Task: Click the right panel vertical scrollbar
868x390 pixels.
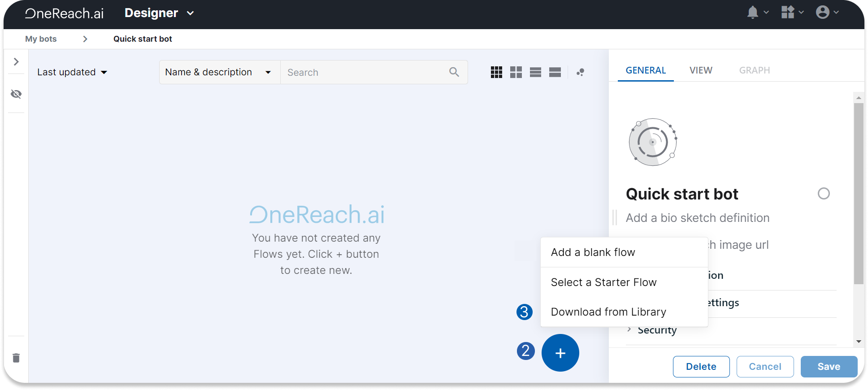Action: (859, 193)
